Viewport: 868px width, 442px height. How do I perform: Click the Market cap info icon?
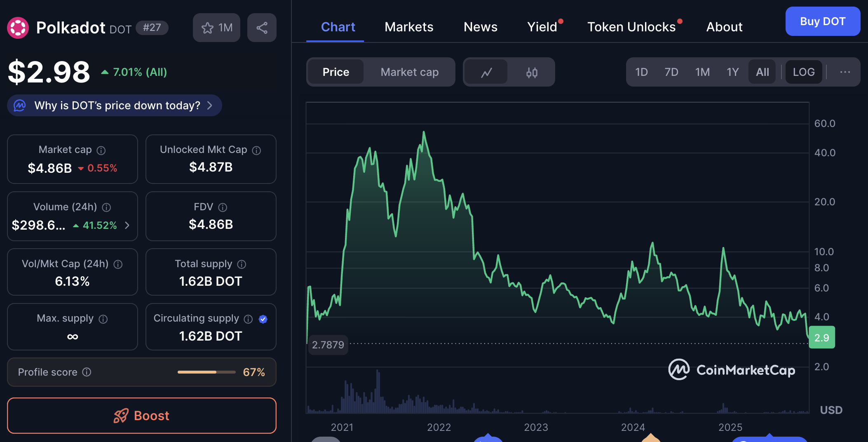point(101,150)
